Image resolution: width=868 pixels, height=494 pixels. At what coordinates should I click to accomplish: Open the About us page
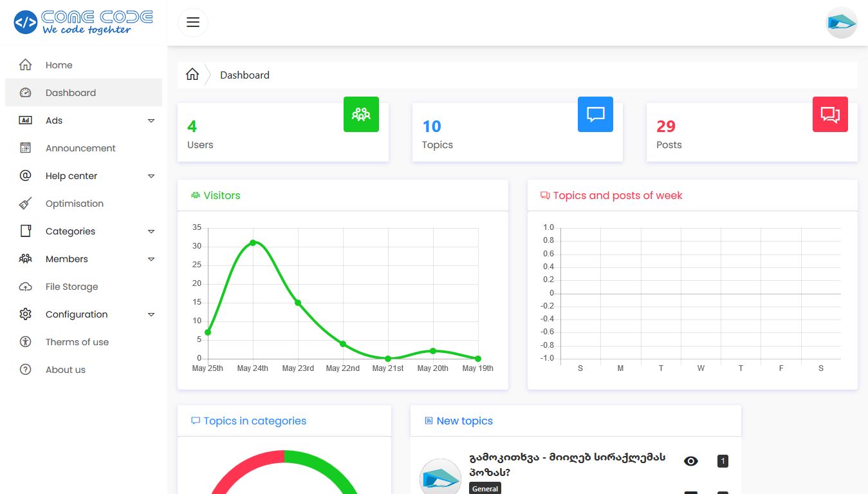point(84,370)
